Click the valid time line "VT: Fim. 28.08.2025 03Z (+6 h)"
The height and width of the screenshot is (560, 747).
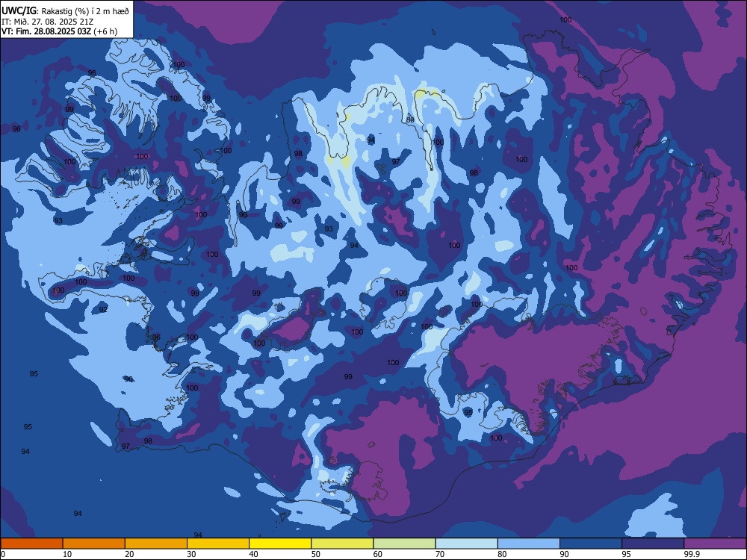[x=59, y=31]
